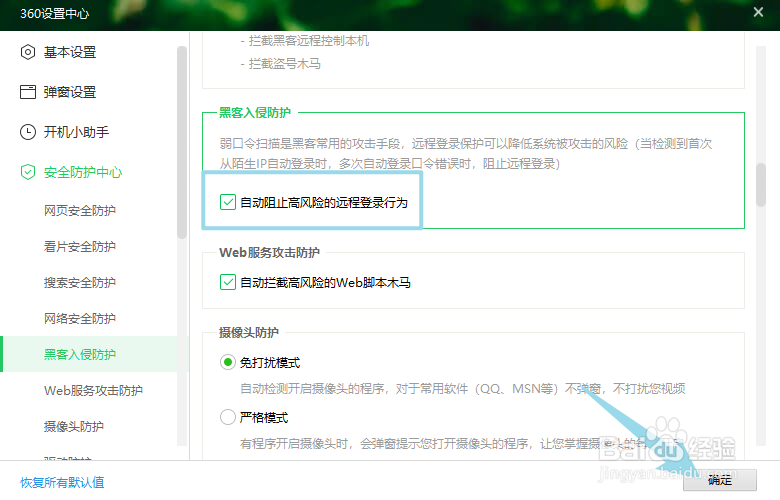Image resolution: width=780 pixels, height=500 pixels.
Task: Click the Web服务攻击防护 group heading
Action: pyautogui.click(x=269, y=253)
